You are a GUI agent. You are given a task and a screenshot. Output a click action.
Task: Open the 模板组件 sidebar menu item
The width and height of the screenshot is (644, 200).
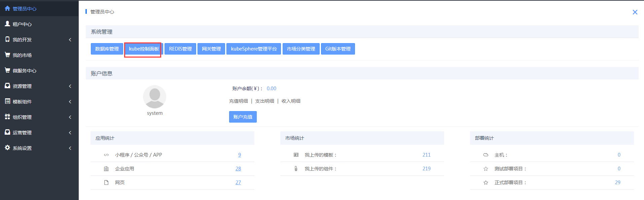[x=22, y=102]
